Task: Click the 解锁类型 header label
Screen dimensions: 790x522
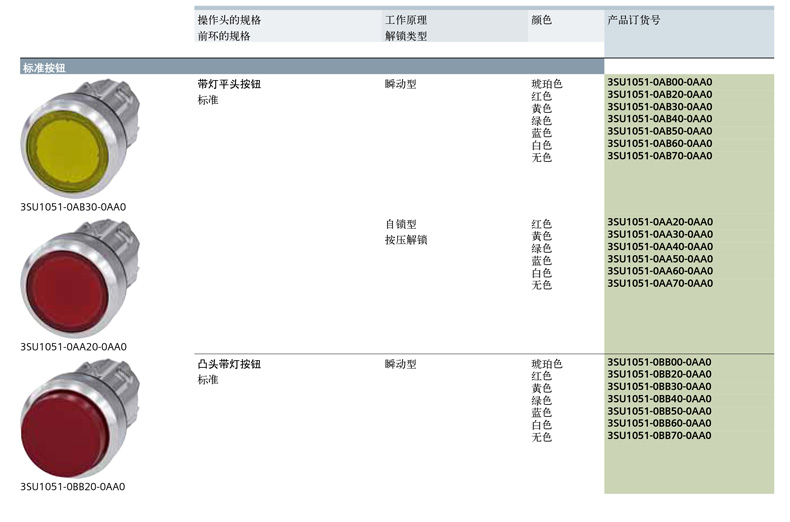Action: click(405, 36)
